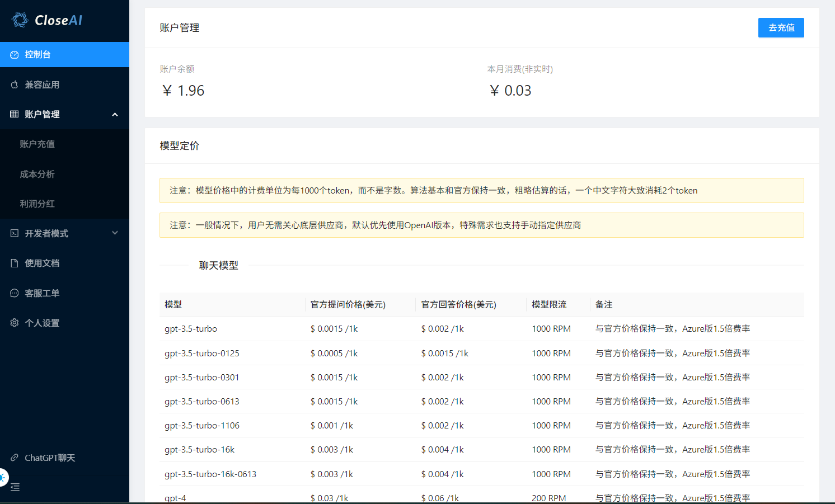
Task: Open the 账户充值 submenu item
Action: click(37, 144)
